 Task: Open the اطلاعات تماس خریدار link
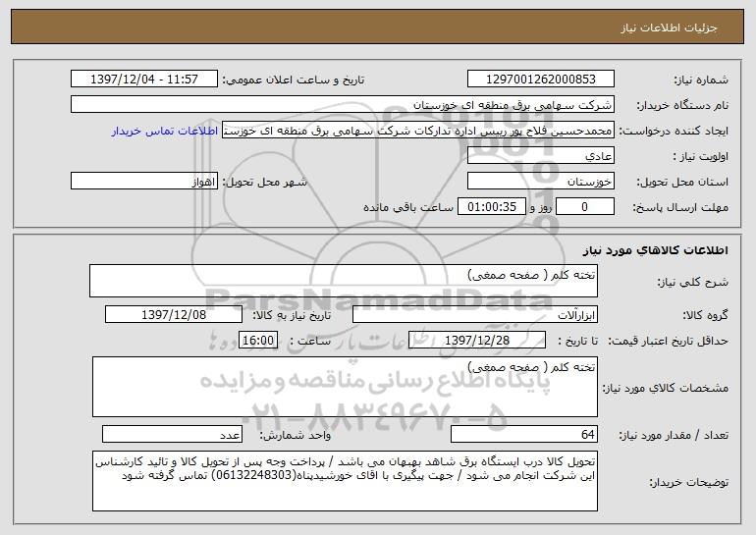point(164,132)
